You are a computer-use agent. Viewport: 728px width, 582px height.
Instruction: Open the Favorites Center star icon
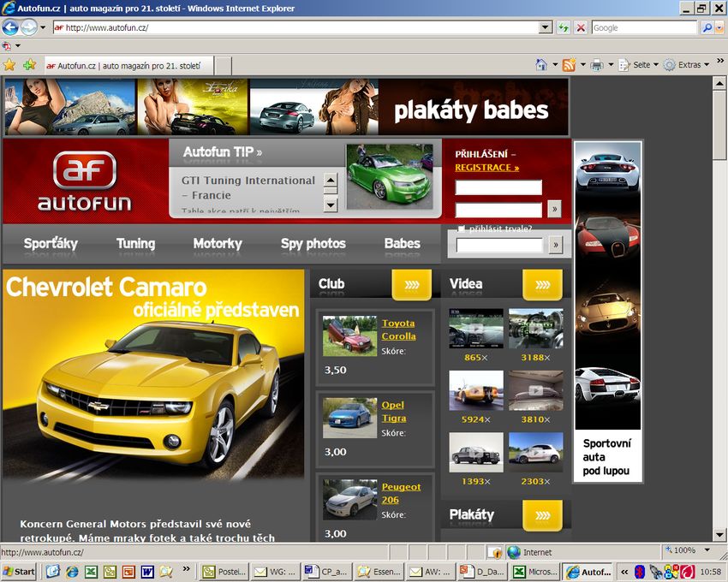(x=9, y=65)
